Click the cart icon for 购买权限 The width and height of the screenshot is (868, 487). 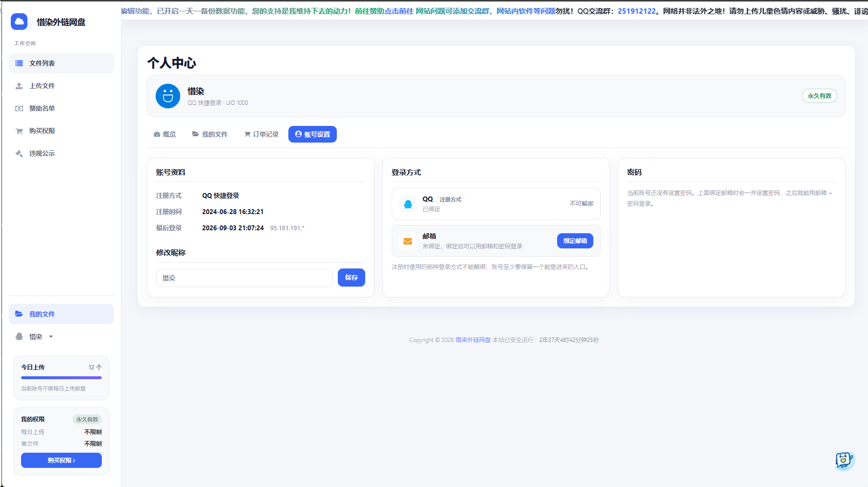19,131
